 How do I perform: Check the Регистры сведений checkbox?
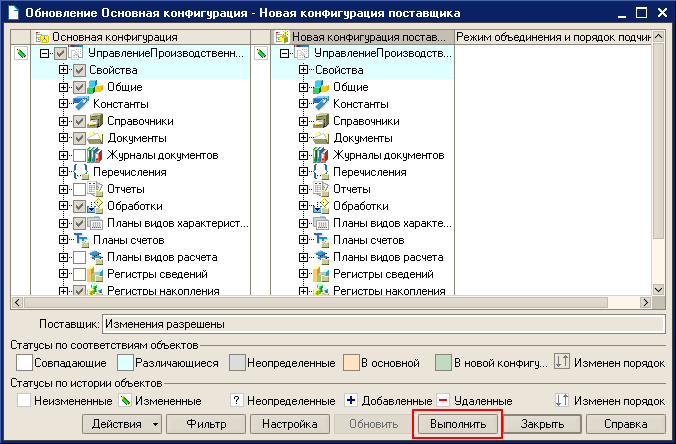point(79,274)
